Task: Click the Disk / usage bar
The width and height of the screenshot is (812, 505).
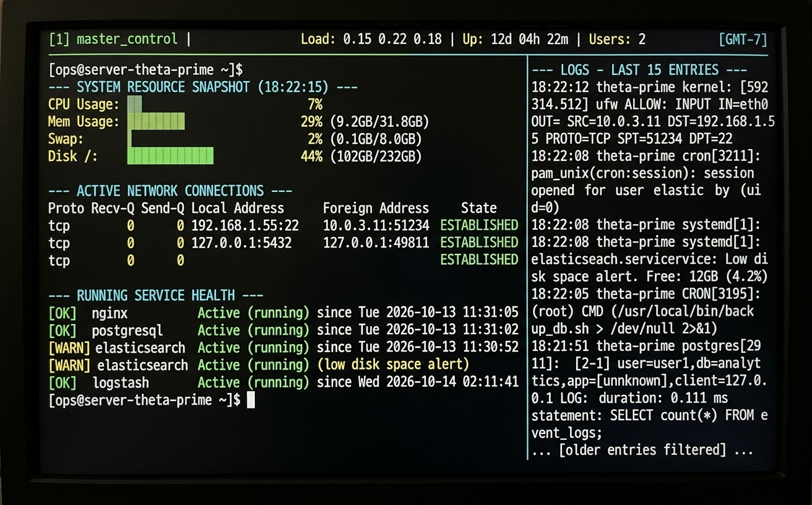Action: [170, 156]
